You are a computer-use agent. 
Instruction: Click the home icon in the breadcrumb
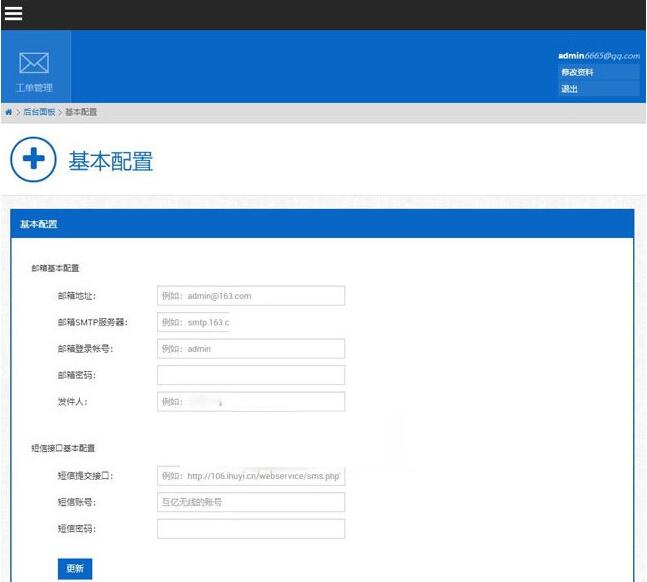(x=8, y=113)
